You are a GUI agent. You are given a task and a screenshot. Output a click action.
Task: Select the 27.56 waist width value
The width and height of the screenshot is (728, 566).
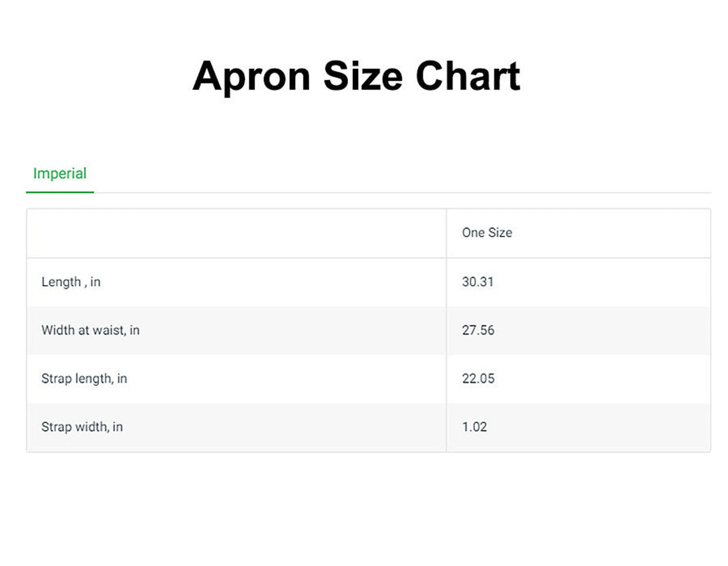tap(478, 330)
